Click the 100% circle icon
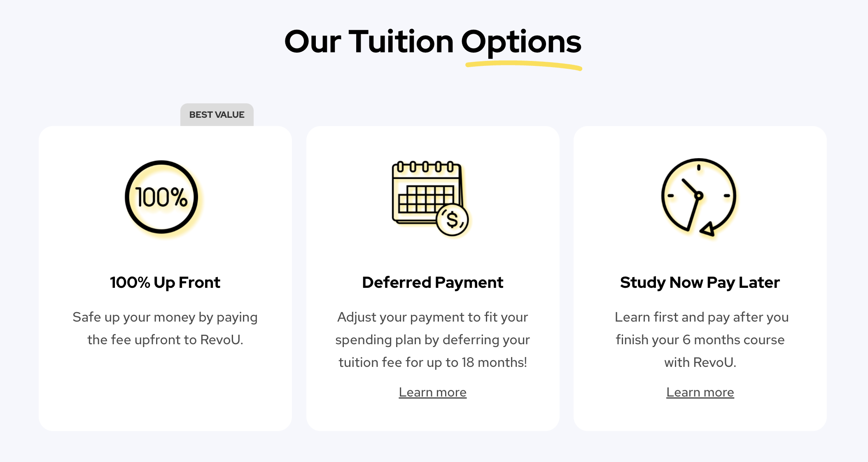Image resolution: width=868 pixels, height=462 pixels. 161,197
